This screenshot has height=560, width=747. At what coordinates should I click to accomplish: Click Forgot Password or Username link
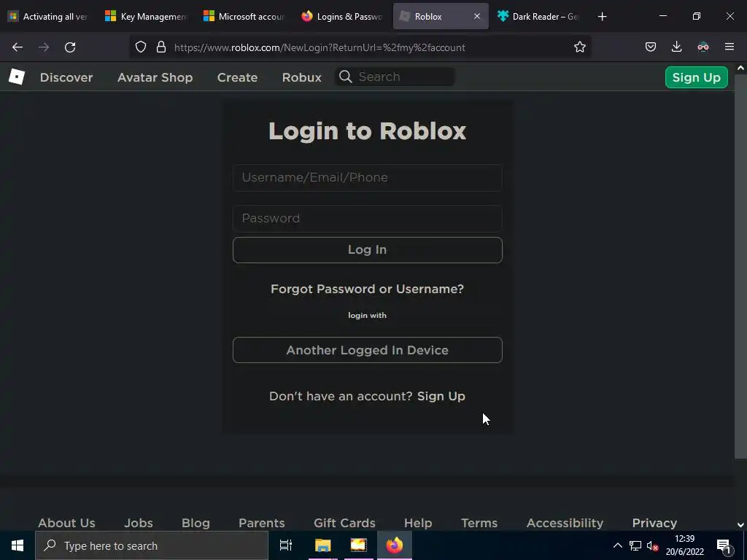point(368,289)
